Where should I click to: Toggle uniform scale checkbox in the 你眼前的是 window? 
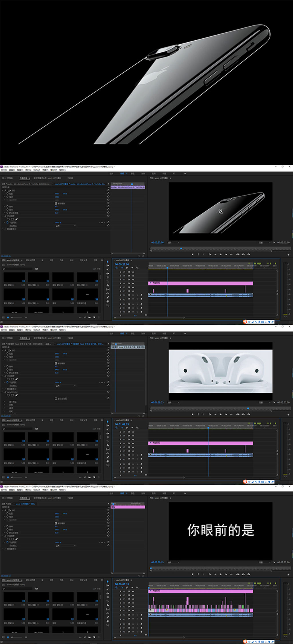point(56,523)
